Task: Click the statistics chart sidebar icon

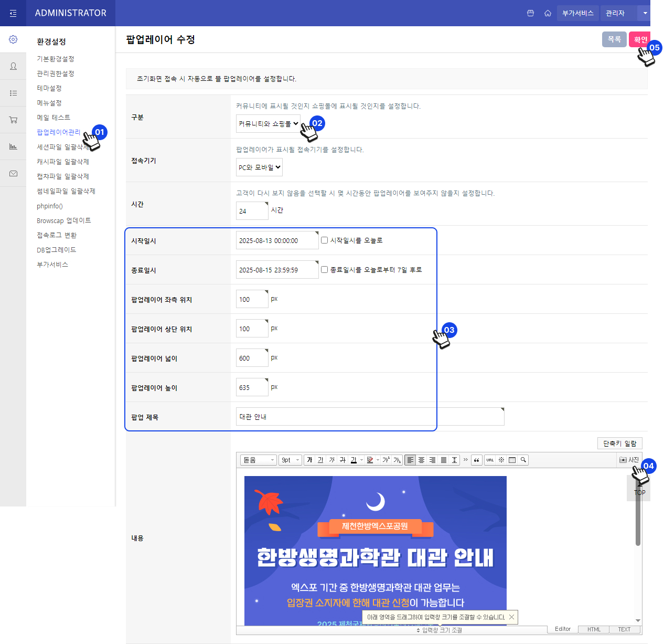Action: point(13,146)
